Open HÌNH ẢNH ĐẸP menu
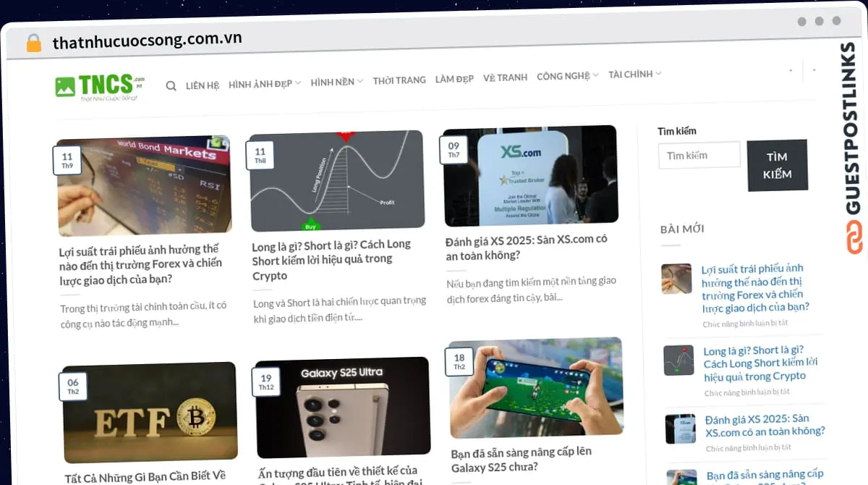868x485 pixels. point(260,84)
